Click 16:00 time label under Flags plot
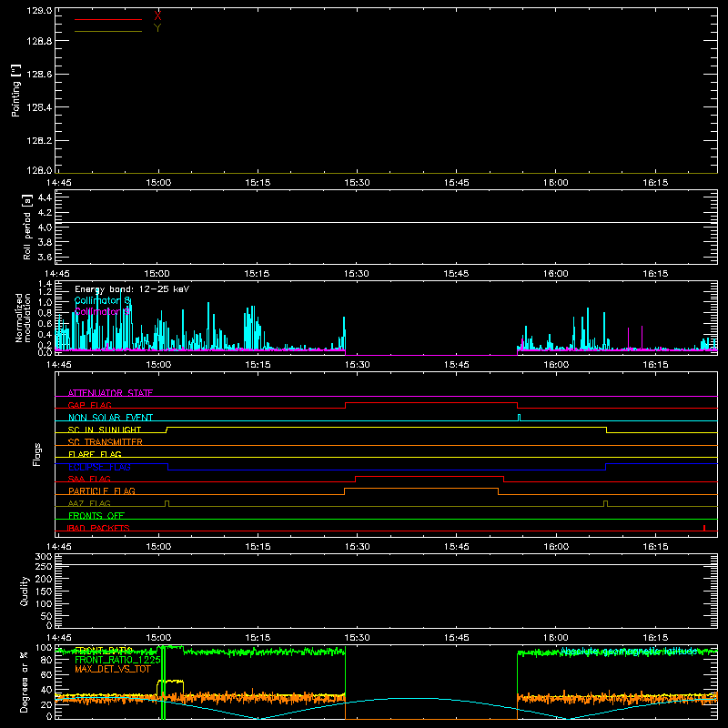The width and height of the screenshot is (728, 728). [556, 547]
